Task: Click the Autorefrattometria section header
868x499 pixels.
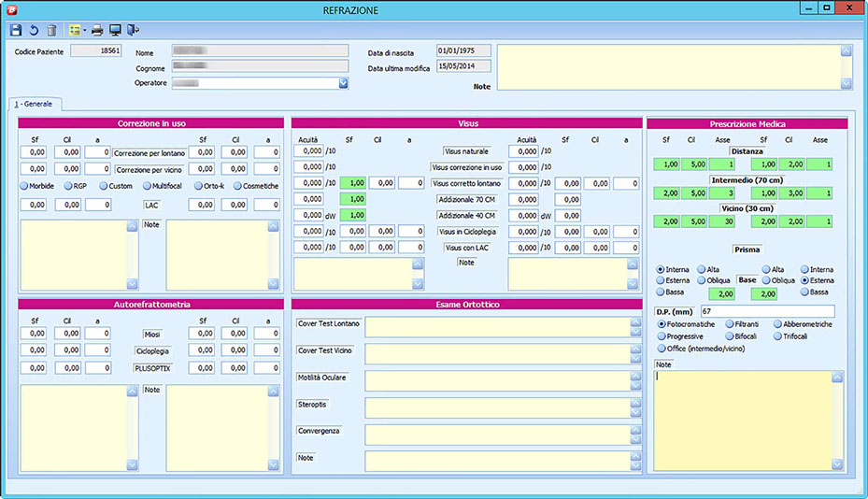Action: pyautogui.click(x=150, y=304)
